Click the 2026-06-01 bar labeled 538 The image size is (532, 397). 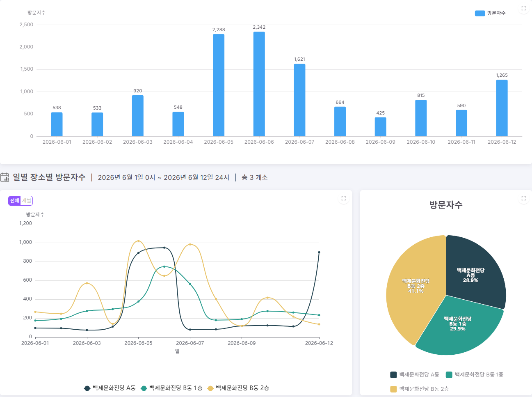(x=57, y=124)
